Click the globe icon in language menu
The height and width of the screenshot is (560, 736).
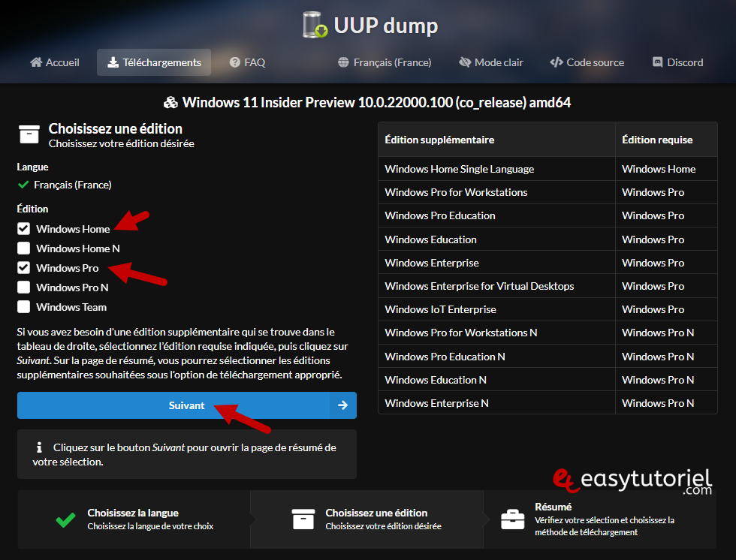pos(344,62)
